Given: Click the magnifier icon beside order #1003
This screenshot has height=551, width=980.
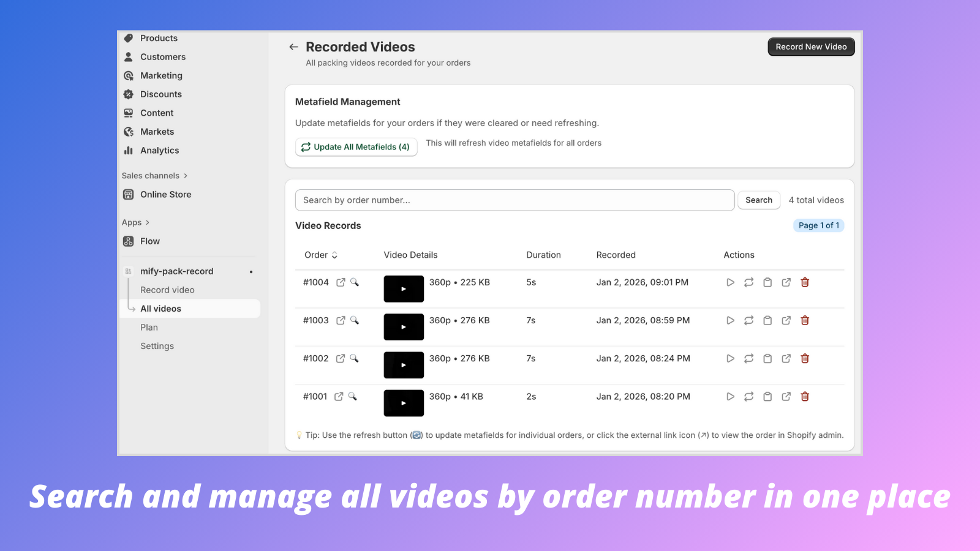Looking at the screenshot, I should [x=355, y=320].
